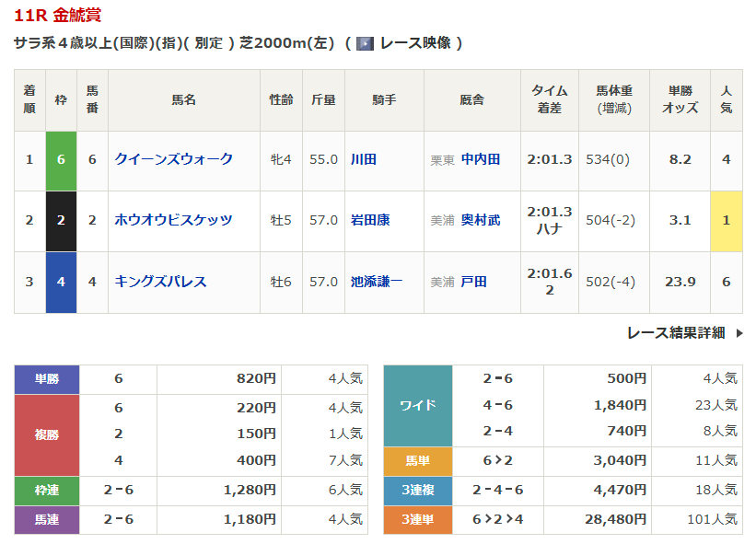The width and height of the screenshot is (756, 544).
Task: Click the arrow beside レース結果詳細
Action: 739,333
